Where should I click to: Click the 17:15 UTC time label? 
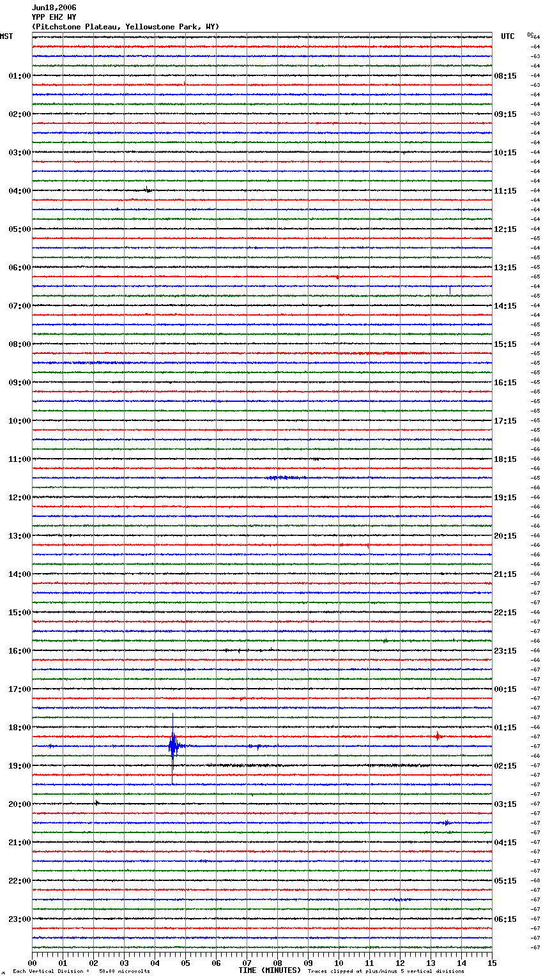pyautogui.click(x=505, y=421)
